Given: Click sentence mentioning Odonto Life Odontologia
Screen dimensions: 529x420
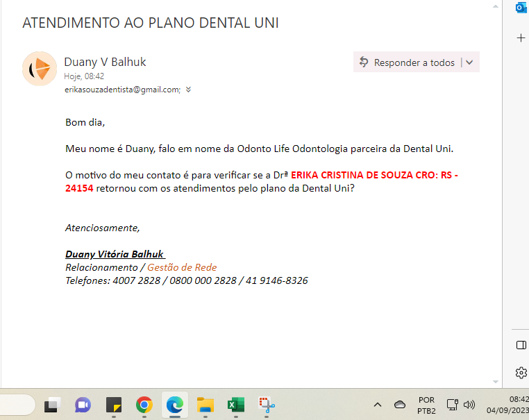Looking at the screenshot, I should tap(259, 149).
